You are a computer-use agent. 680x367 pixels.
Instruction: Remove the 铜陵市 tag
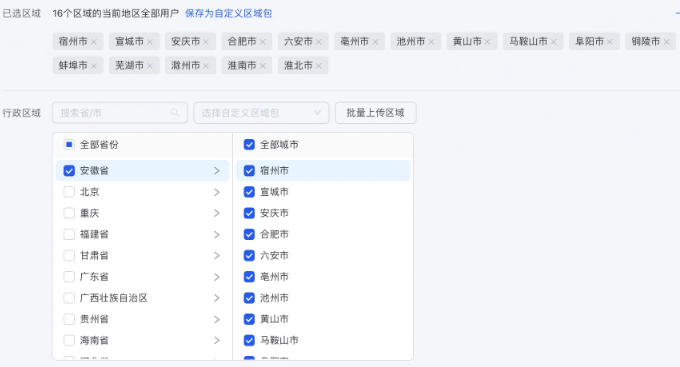click(x=667, y=42)
